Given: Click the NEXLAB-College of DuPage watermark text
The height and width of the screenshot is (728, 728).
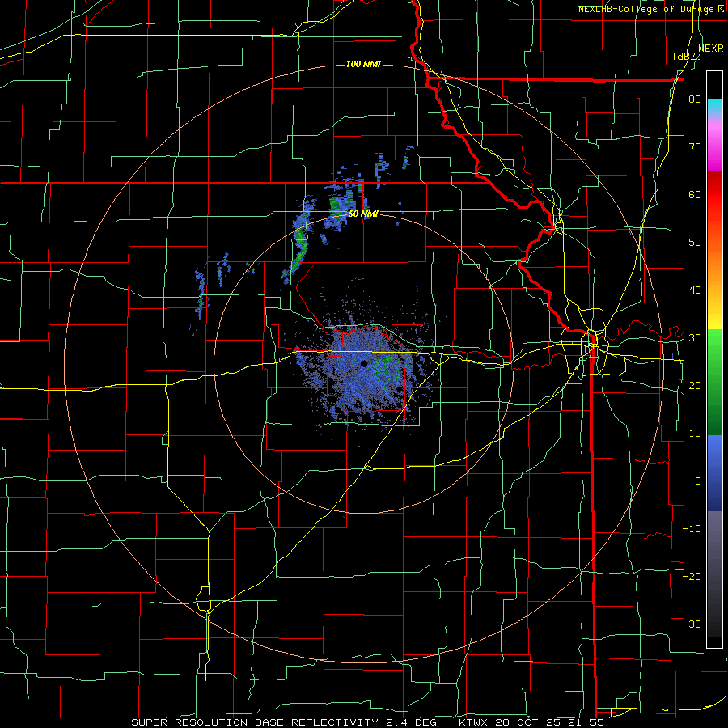Looking at the screenshot, I should (x=650, y=9).
